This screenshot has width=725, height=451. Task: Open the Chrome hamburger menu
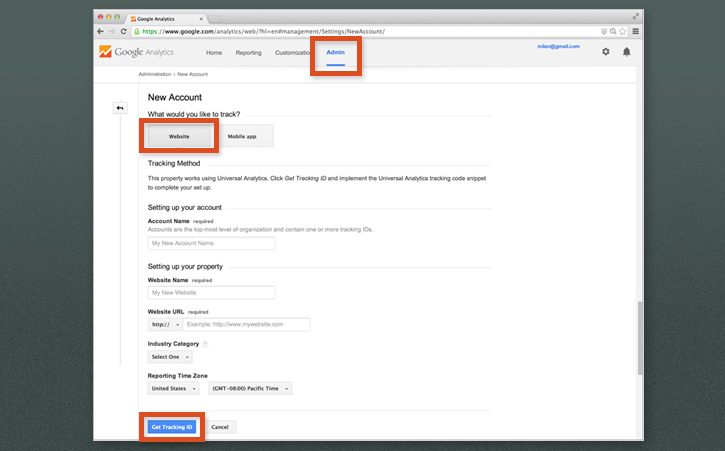pos(635,31)
